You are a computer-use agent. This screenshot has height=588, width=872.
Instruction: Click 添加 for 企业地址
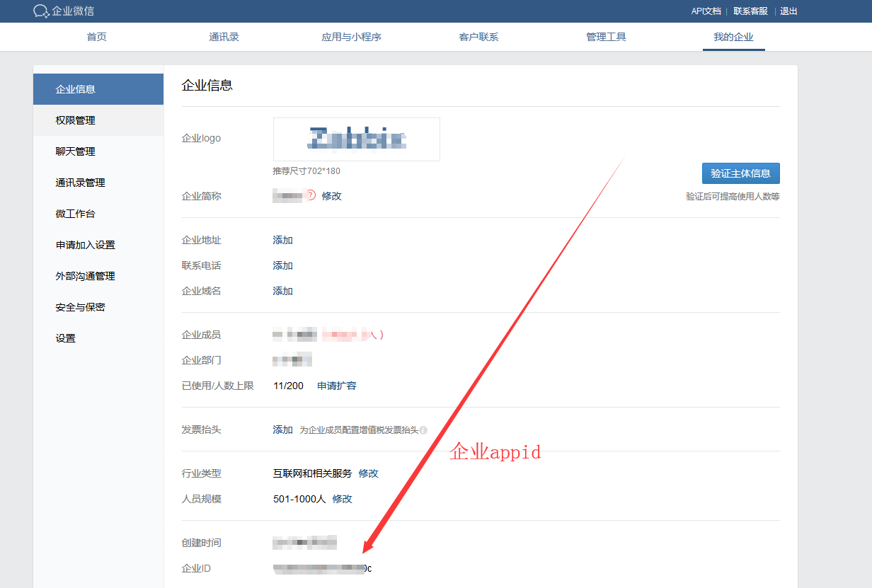coord(282,240)
